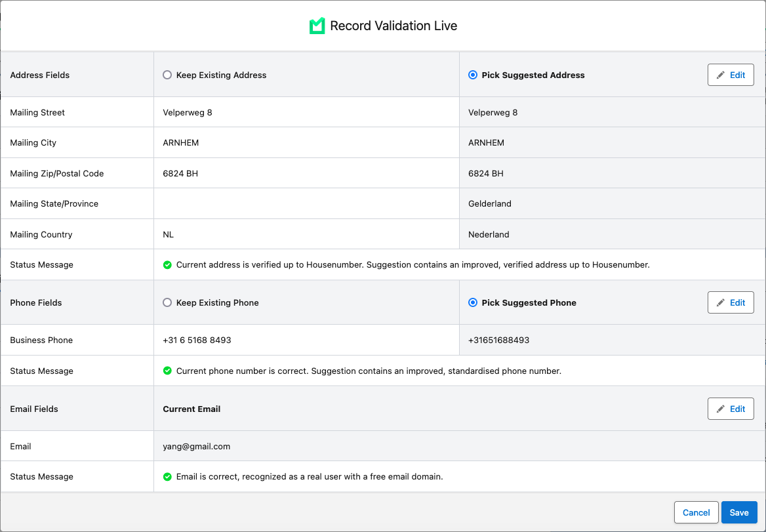The width and height of the screenshot is (766, 532).
Task: Click the email status message text
Action: 310,477
